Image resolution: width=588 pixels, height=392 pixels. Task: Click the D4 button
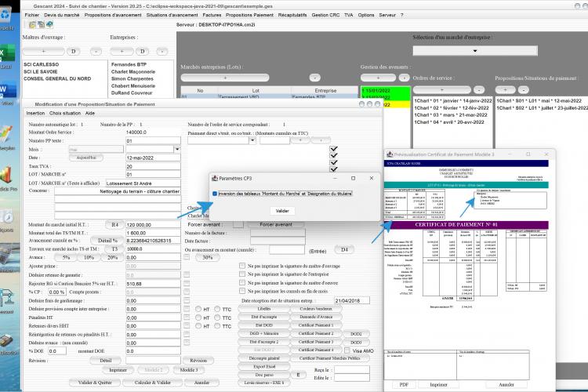pos(344,249)
